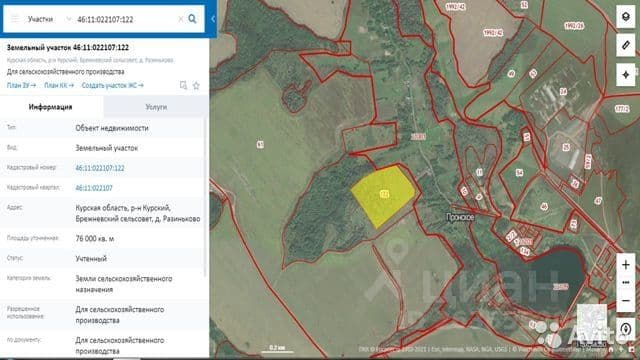Click the status value Учтенный
This screenshot has height=360, width=640.
click(91, 259)
